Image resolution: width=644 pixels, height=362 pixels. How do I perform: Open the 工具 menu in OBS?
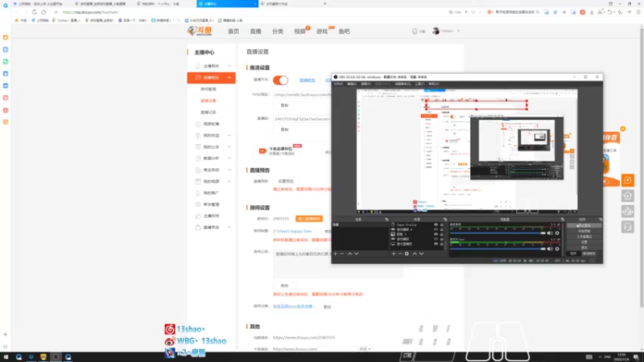pyautogui.click(x=419, y=84)
